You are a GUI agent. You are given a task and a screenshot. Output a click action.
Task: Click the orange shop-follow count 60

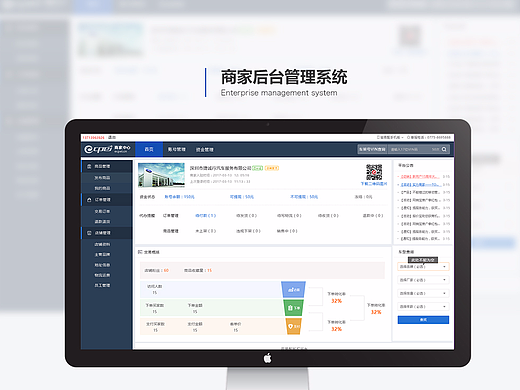[x=166, y=270]
